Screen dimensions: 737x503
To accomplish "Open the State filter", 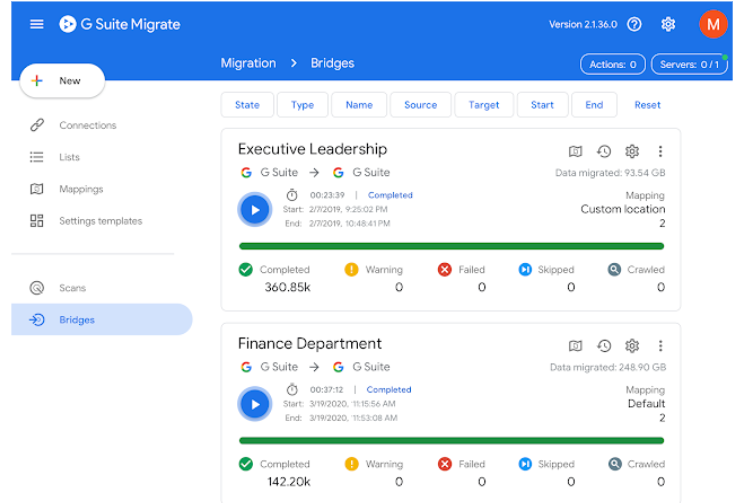I will pos(247,105).
